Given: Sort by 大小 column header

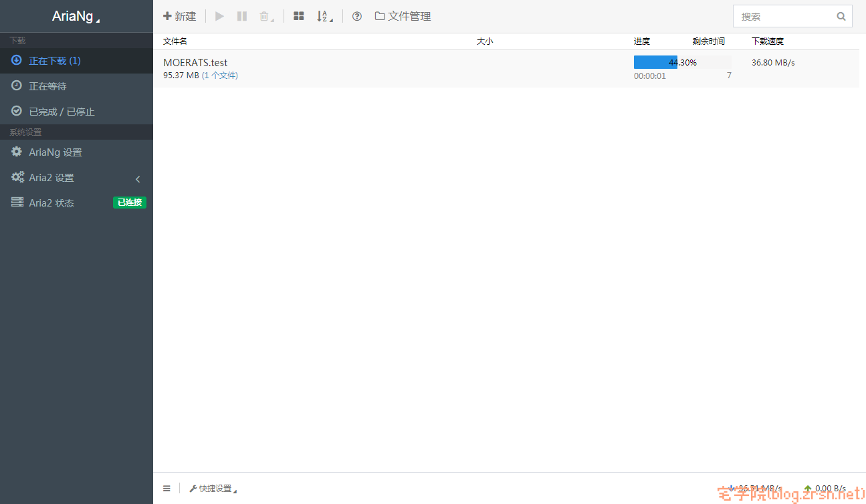Looking at the screenshot, I should pos(485,41).
